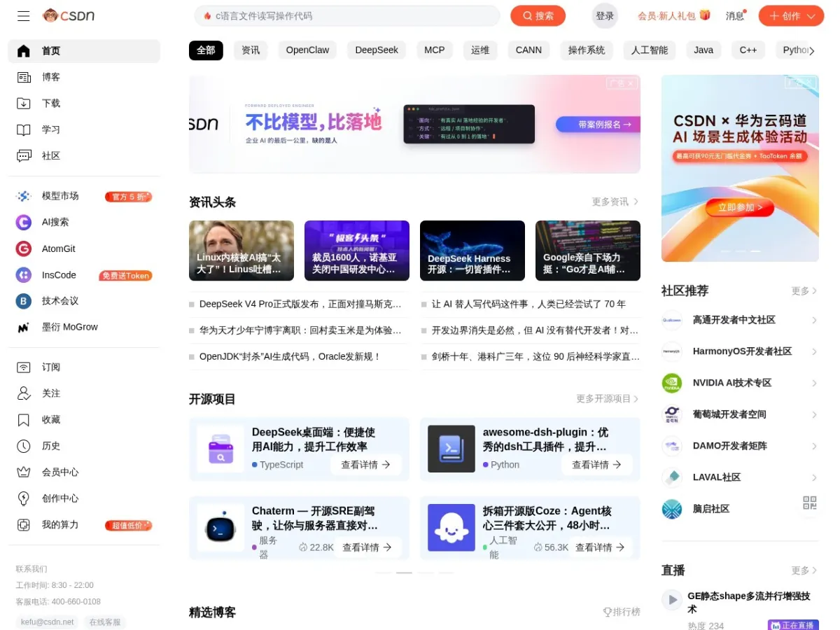Viewport: 840px width, 630px height.
Task: Expand 更多资讯 news link
Action: pyautogui.click(x=615, y=202)
